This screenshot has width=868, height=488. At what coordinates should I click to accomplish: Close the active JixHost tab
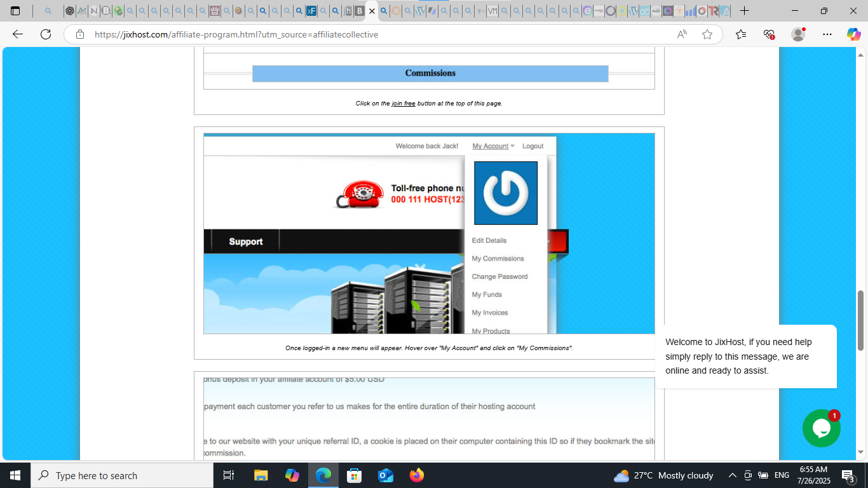click(x=372, y=11)
